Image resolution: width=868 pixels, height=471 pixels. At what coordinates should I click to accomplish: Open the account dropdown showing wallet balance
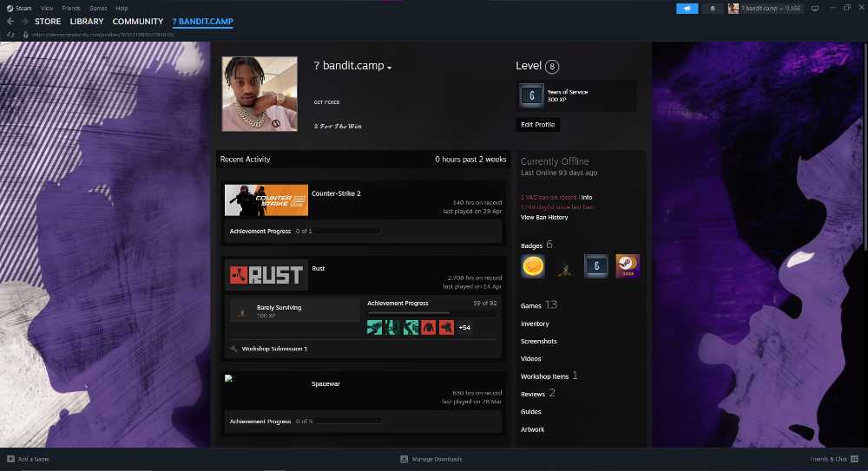click(765, 9)
